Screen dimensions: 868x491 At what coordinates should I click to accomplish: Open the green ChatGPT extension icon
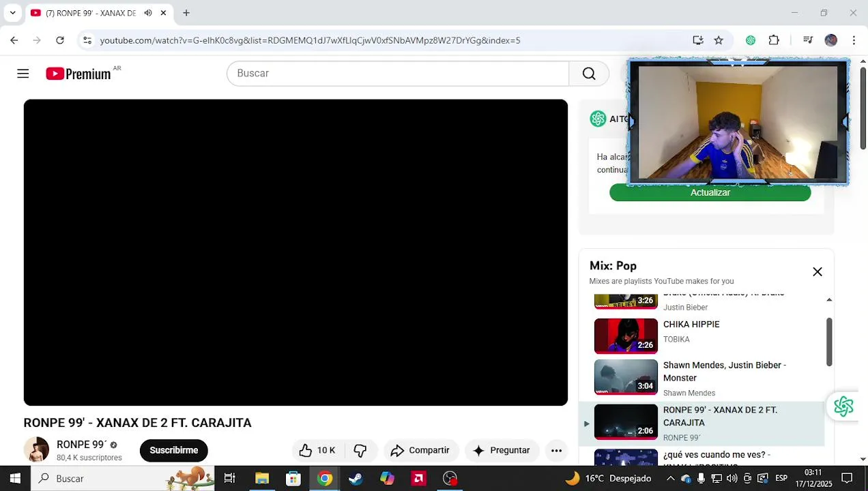[x=751, y=40]
